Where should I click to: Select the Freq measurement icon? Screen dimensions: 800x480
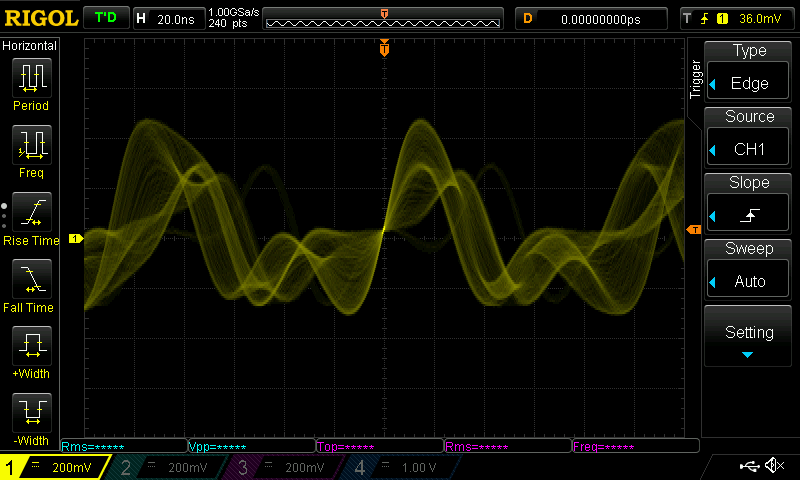[32, 145]
